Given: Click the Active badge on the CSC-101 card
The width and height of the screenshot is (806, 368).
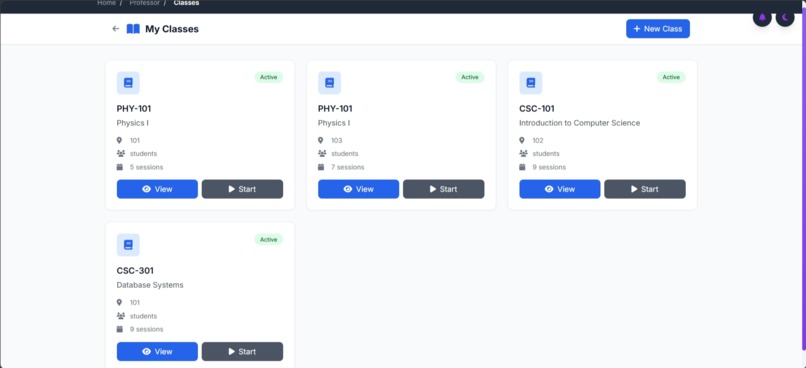Looking at the screenshot, I should (x=671, y=77).
